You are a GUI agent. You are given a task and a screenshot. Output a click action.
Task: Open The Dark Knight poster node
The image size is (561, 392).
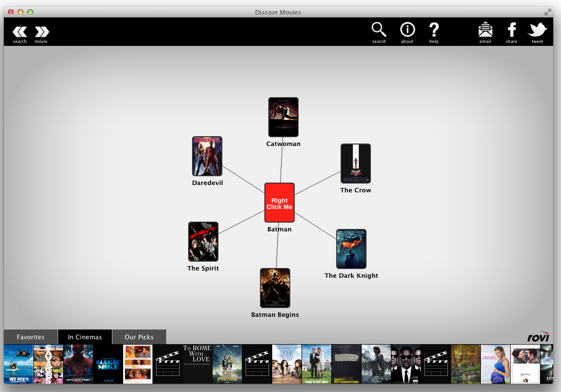click(351, 249)
